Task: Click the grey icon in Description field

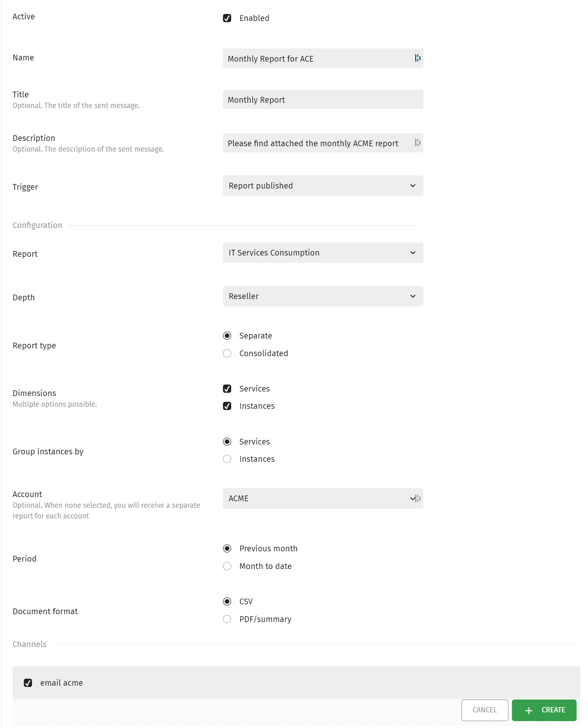Action: pos(418,143)
